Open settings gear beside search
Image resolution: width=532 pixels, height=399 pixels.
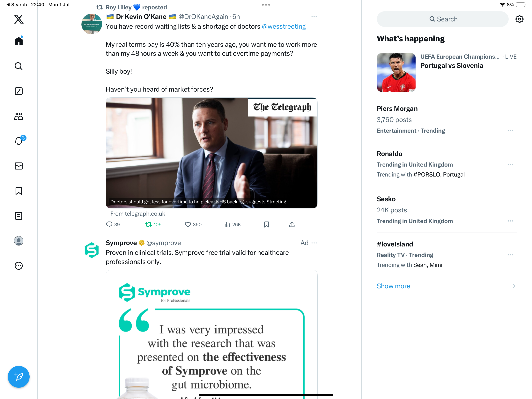519,19
